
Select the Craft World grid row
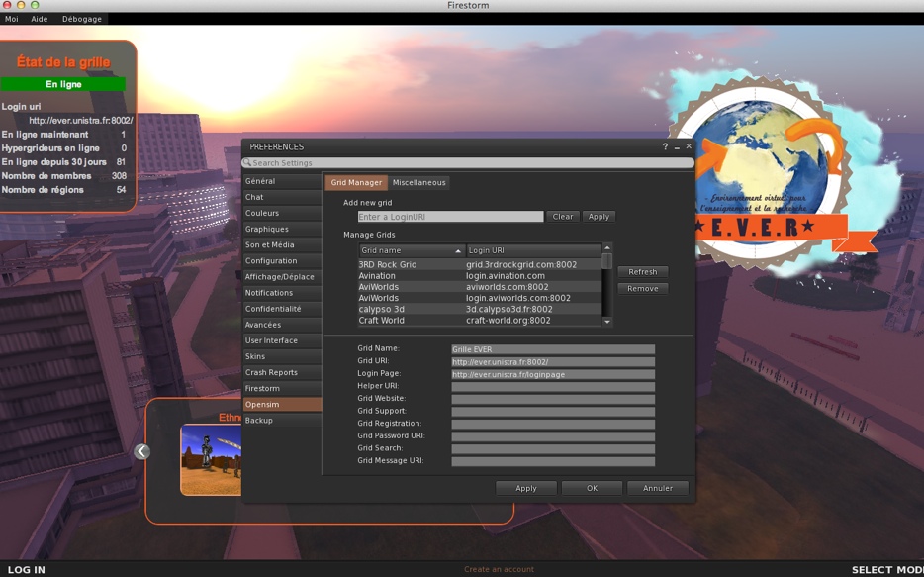click(x=480, y=321)
